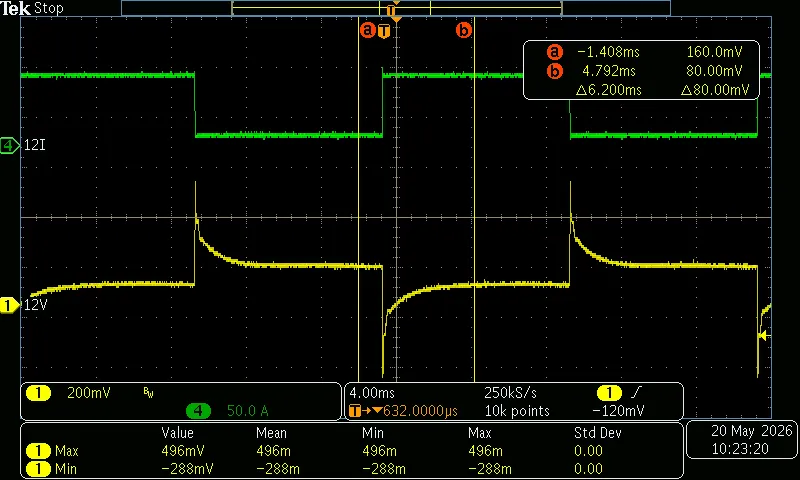Click cursor b badge in readout box

point(555,71)
